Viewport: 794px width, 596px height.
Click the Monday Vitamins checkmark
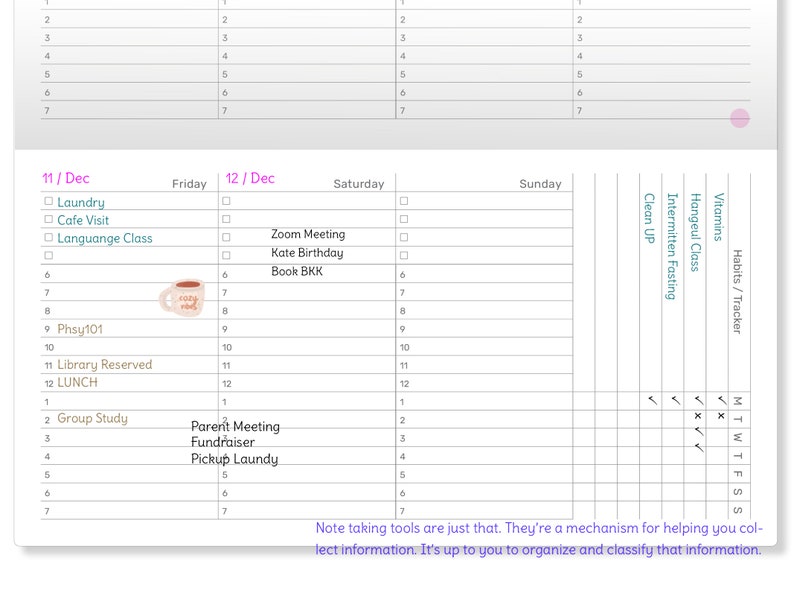pos(722,401)
